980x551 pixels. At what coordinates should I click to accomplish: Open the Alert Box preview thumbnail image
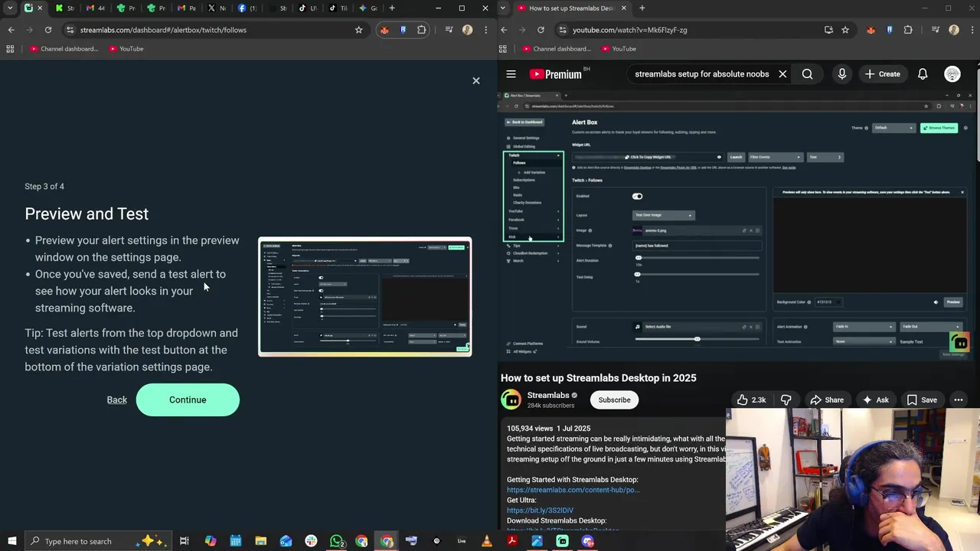point(365,297)
